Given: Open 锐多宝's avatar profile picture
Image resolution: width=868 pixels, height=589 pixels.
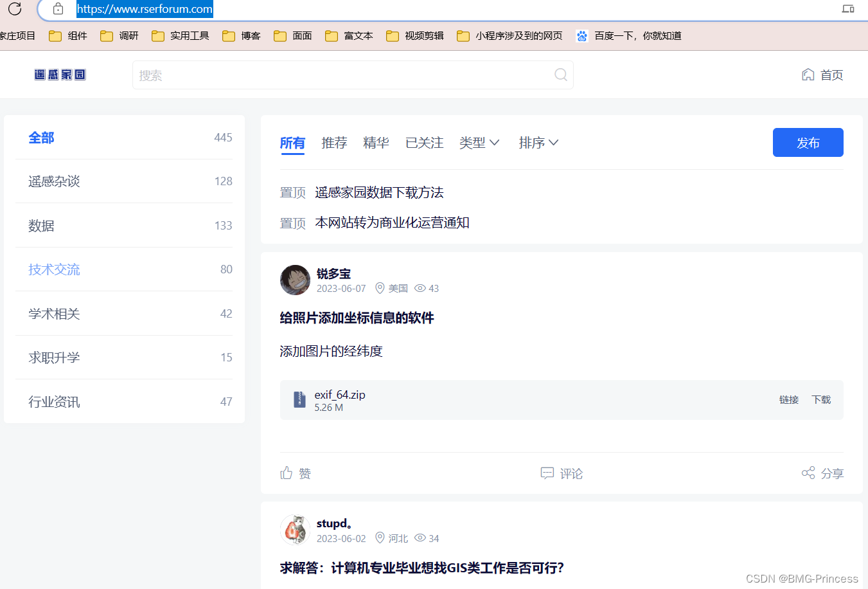Looking at the screenshot, I should [x=296, y=280].
